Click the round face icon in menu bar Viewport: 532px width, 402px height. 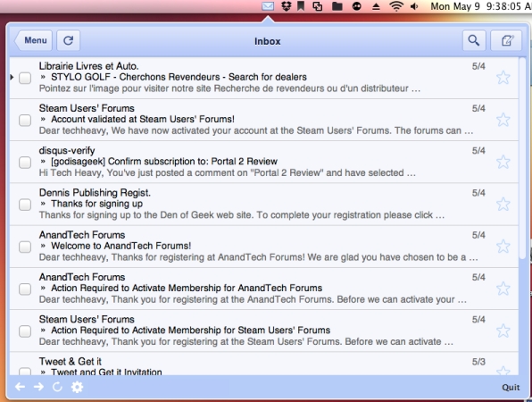point(356,6)
